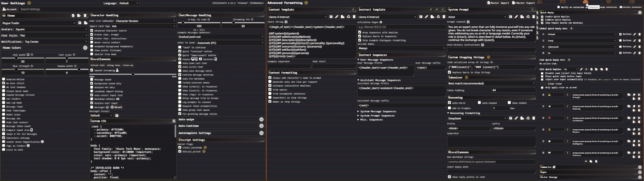Collapse User Message Sequences
Image resolution: width=644 pixels, height=181 pixels.
pos(375,59)
